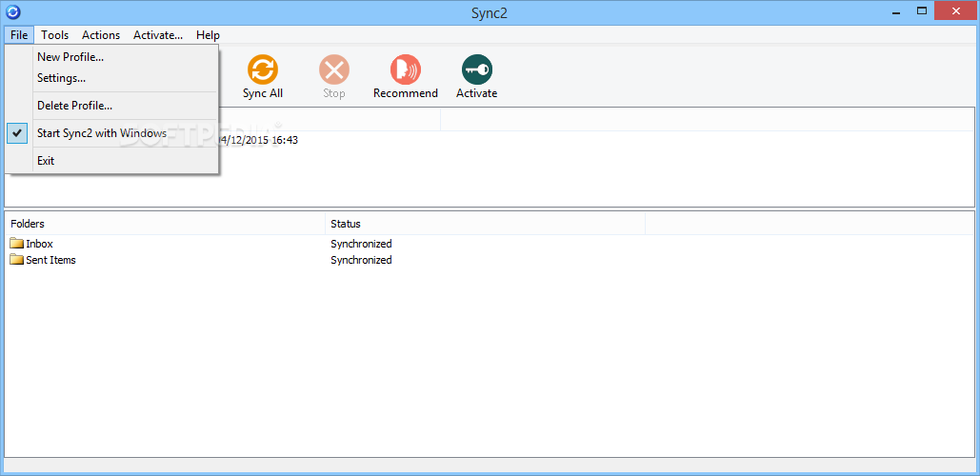Viewport: 980px width, 476px height.
Task: Choose Delete Profile... from File menu
Action: [x=112, y=106]
